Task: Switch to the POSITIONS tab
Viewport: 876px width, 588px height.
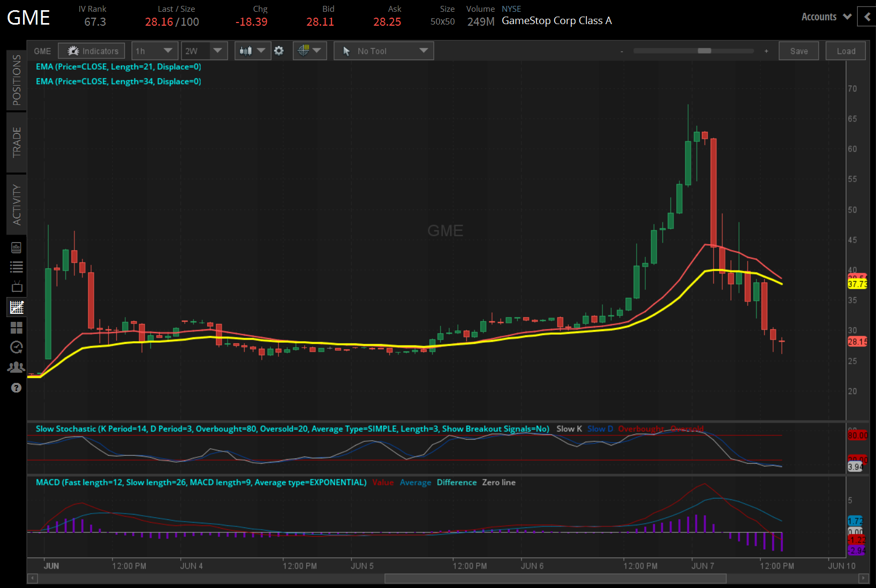Action: click(17, 80)
